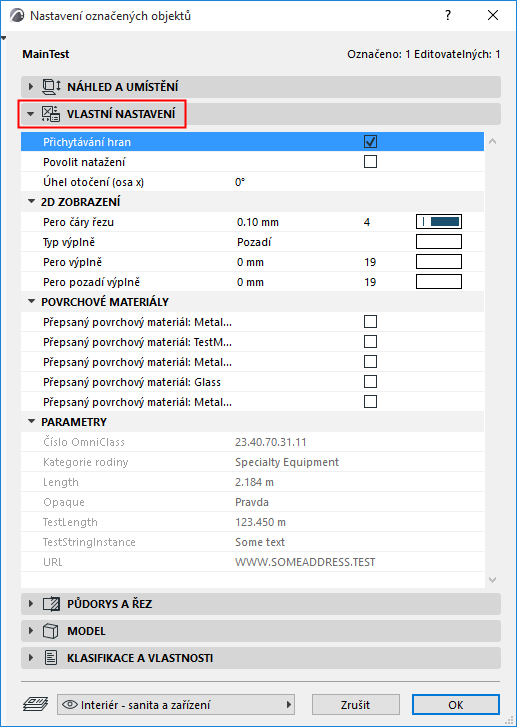Click the Číslo OmniClass parameter label
The width and height of the screenshot is (517, 727).
[84, 442]
